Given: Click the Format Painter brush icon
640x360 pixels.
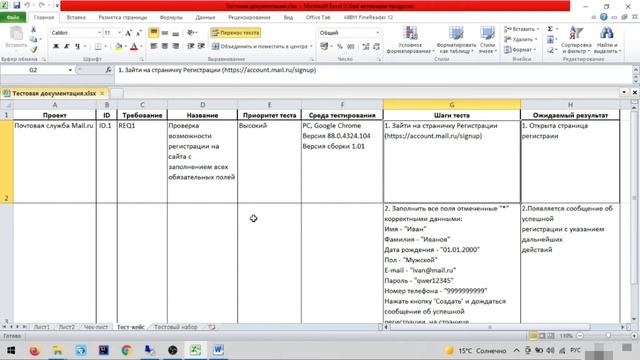Looking at the screenshot, I should [33, 49].
